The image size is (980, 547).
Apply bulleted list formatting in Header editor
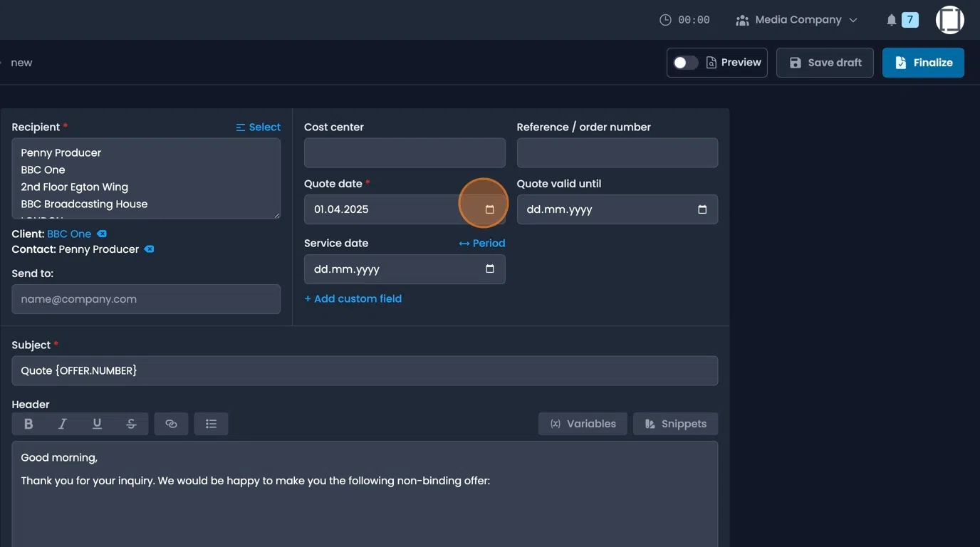pyautogui.click(x=211, y=423)
